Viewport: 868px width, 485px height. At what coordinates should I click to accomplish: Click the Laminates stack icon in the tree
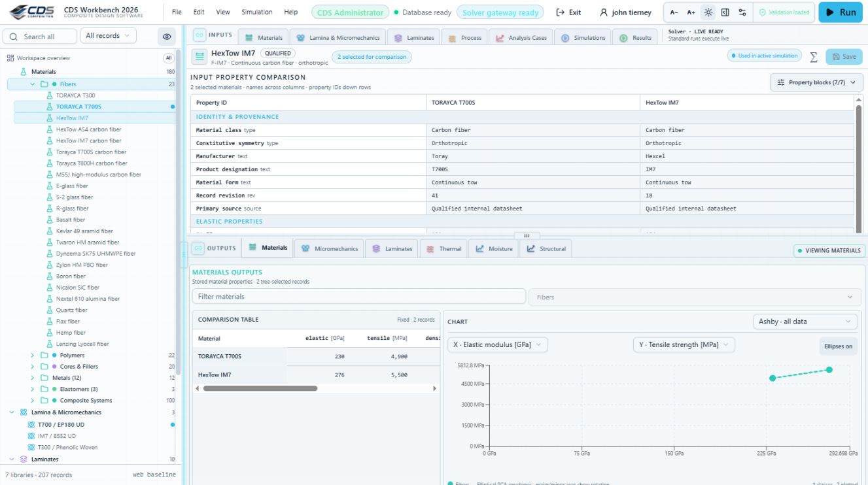(x=24, y=460)
